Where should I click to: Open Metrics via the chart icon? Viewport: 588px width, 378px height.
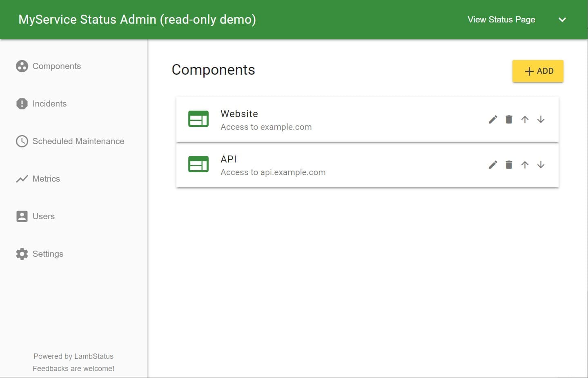click(x=22, y=178)
